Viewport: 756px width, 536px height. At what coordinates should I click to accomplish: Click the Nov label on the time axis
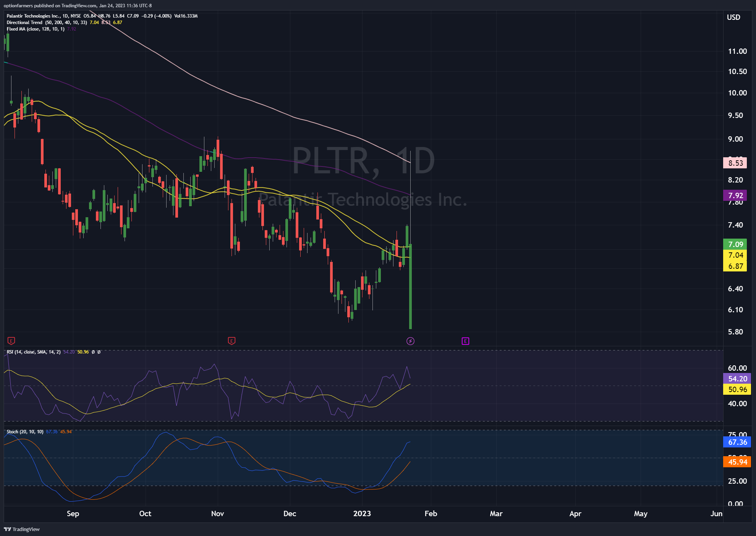pyautogui.click(x=217, y=513)
